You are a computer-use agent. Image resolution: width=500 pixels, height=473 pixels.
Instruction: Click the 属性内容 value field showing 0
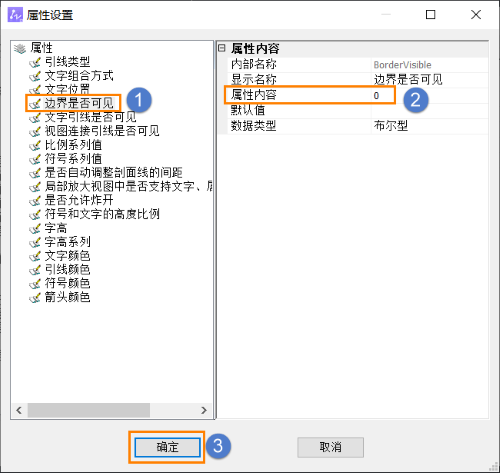click(429, 96)
